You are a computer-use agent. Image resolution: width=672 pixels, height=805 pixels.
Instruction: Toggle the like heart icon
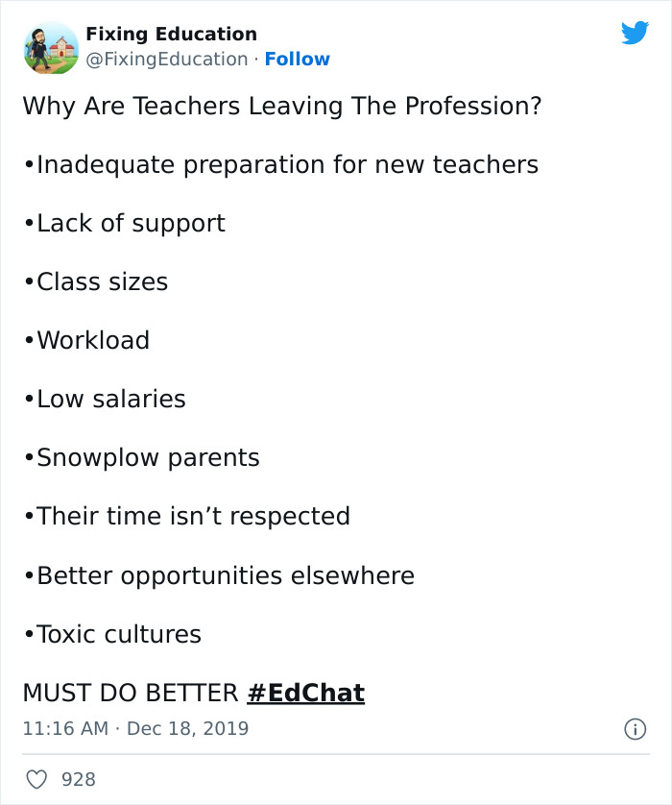pos(37,779)
